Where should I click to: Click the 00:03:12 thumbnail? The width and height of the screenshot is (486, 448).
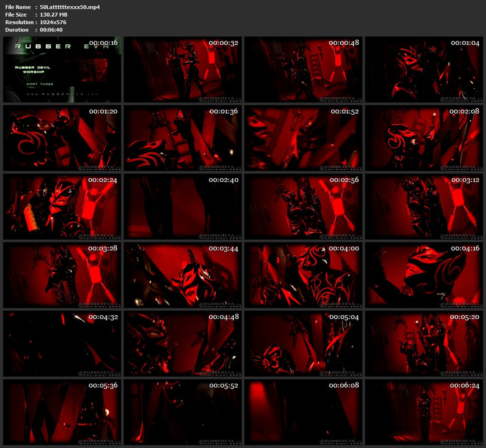[424, 207]
